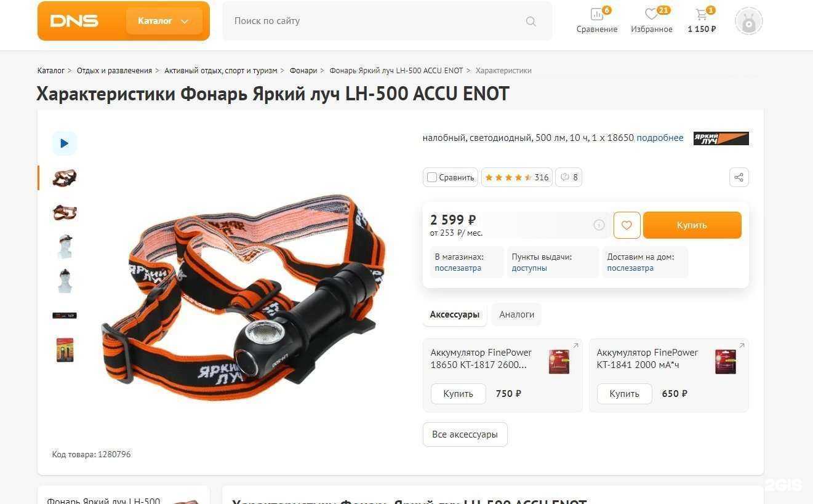Expand the Каталог dropdown
813x504 pixels.
point(164,21)
